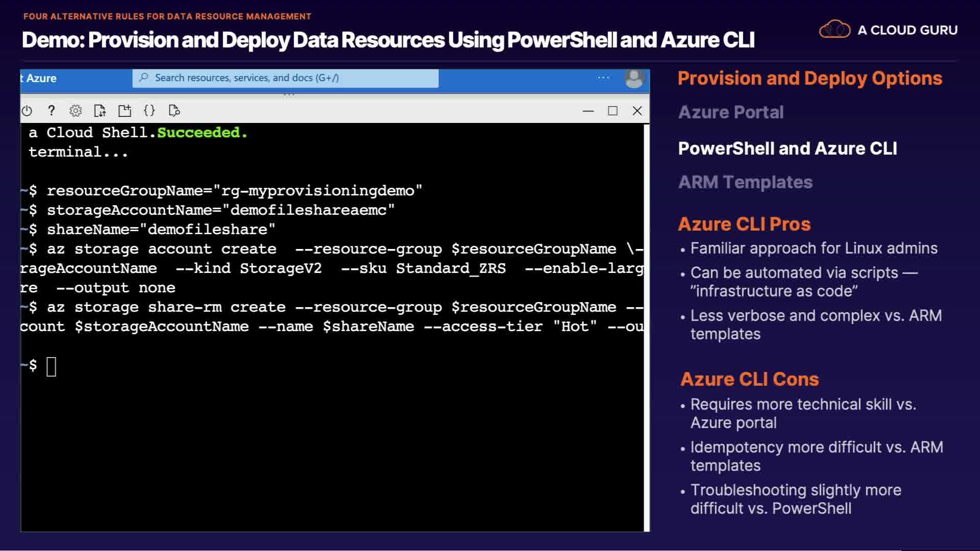The image size is (980, 551).
Task: Minimize the Cloud Shell pane
Action: (588, 111)
